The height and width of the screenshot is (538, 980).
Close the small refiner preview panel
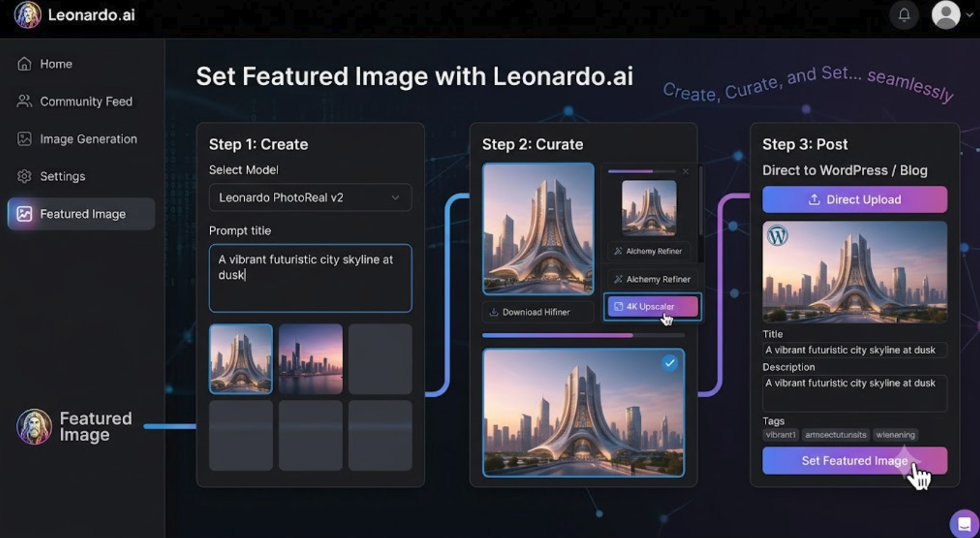pyautogui.click(x=686, y=171)
